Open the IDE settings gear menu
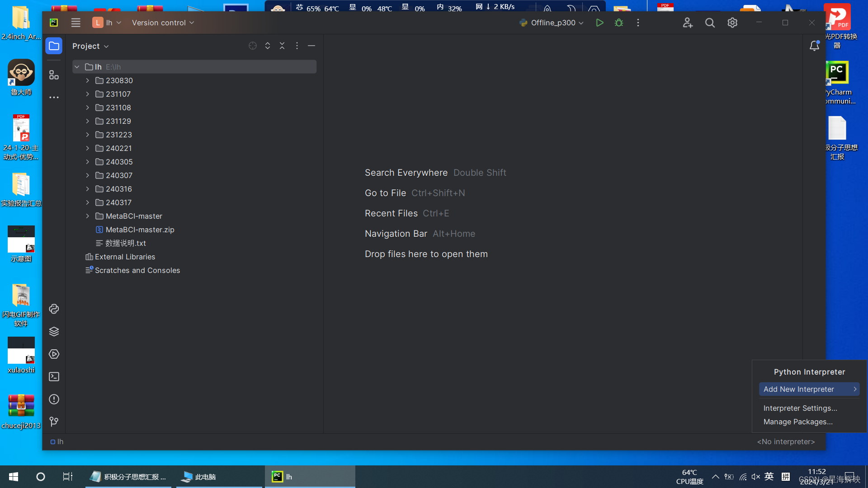The image size is (868, 488). coord(732,23)
